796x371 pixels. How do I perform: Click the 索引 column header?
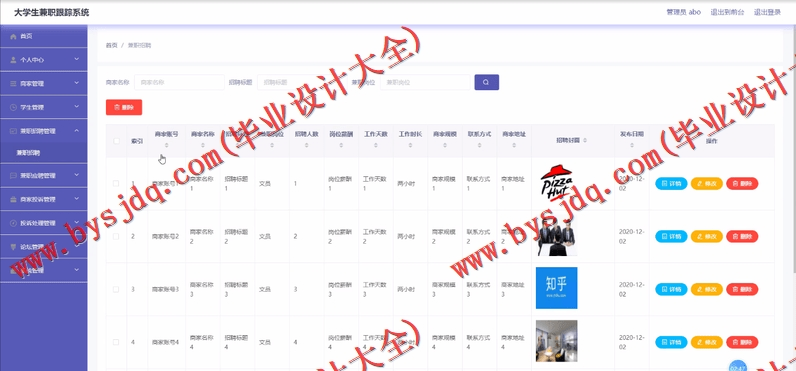pyautogui.click(x=137, y=141)
